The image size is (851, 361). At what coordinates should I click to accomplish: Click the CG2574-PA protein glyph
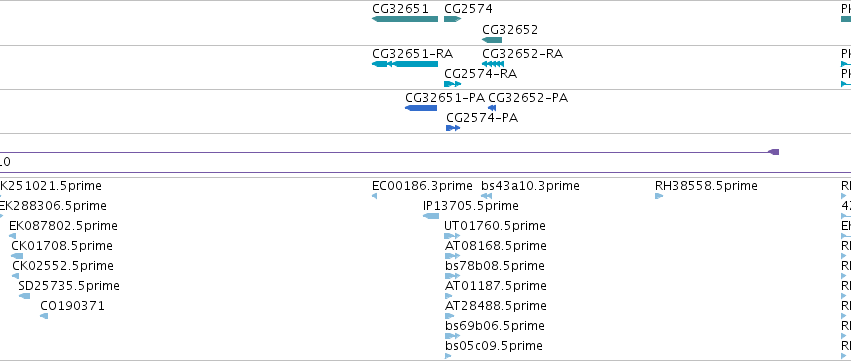453,128
